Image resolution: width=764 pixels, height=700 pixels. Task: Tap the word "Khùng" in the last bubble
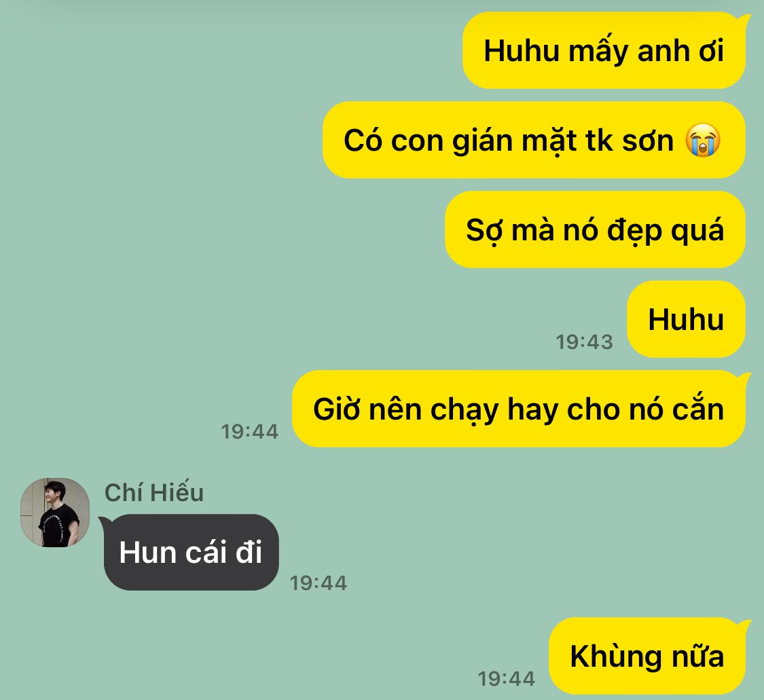coord(615,657)
